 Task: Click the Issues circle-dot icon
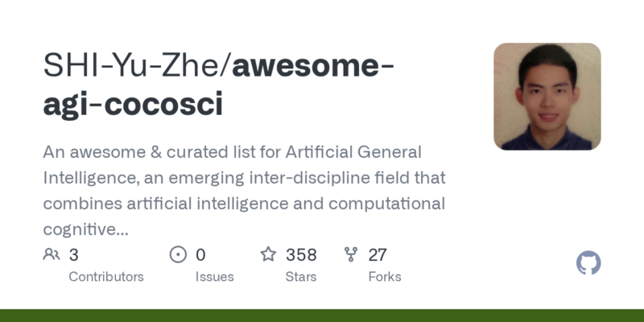pos(178,255)
